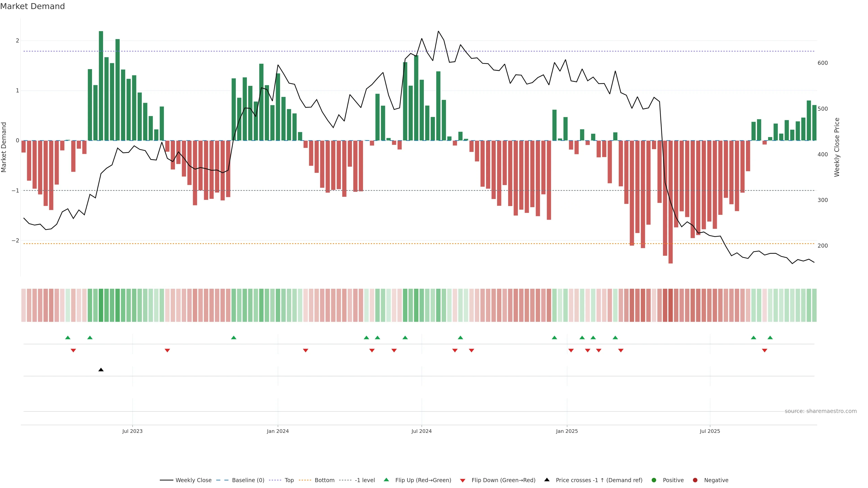
Task: Click the black Price crosses -1 legend triangle
Action: [x=547, y=480]
